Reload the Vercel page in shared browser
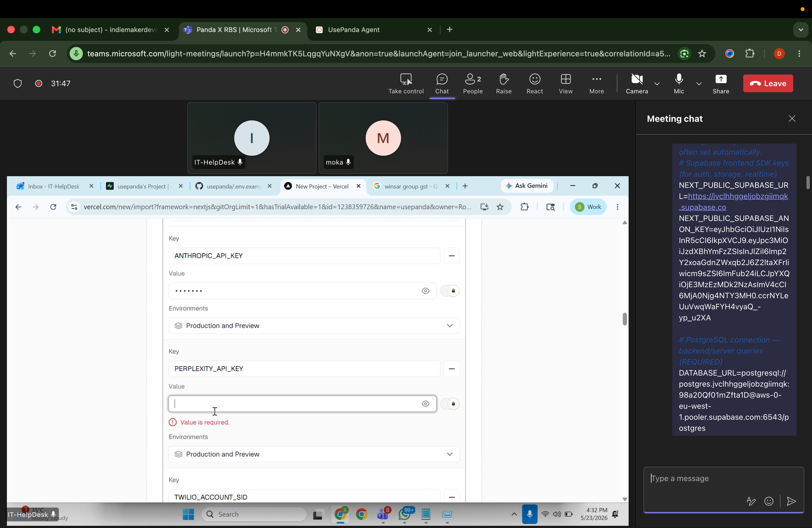This screenshot has width=812, height=528. click(x=53, y=207)
